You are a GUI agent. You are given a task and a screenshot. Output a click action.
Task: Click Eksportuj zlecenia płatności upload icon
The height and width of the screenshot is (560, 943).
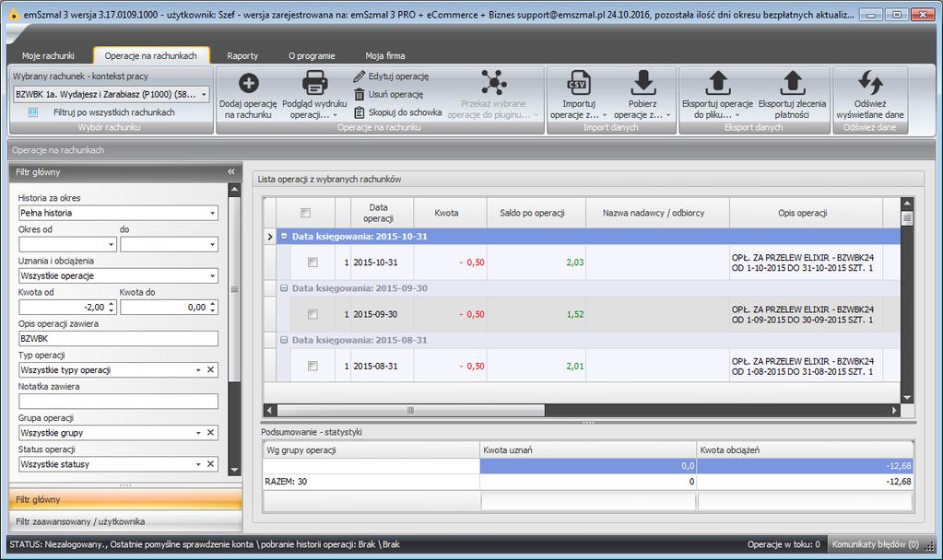[792, 83]
